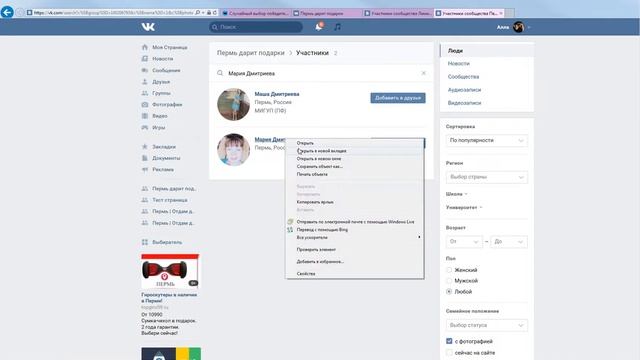Open Алла's profile avatar in the header
The image size is (640, 360).
pos(518,27)
